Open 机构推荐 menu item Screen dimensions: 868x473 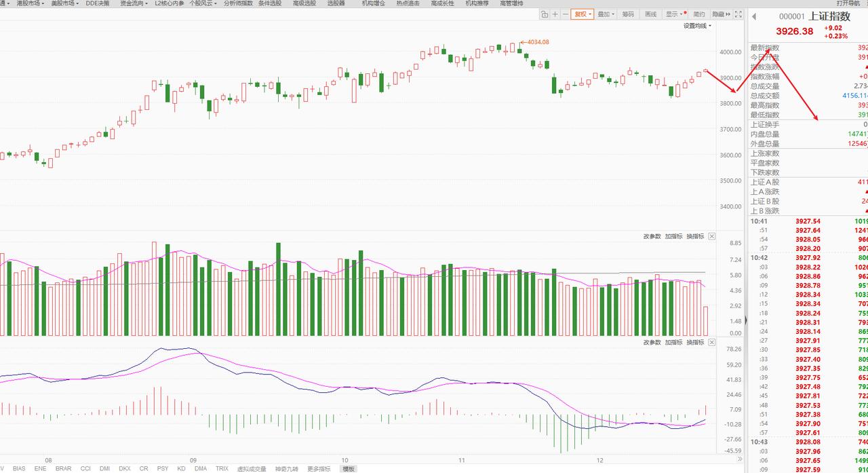pos(477,3)
